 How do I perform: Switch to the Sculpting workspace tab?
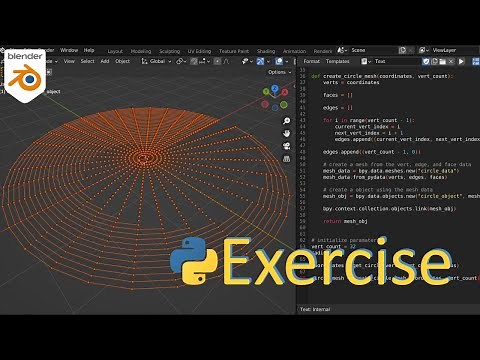click(169, 51)
